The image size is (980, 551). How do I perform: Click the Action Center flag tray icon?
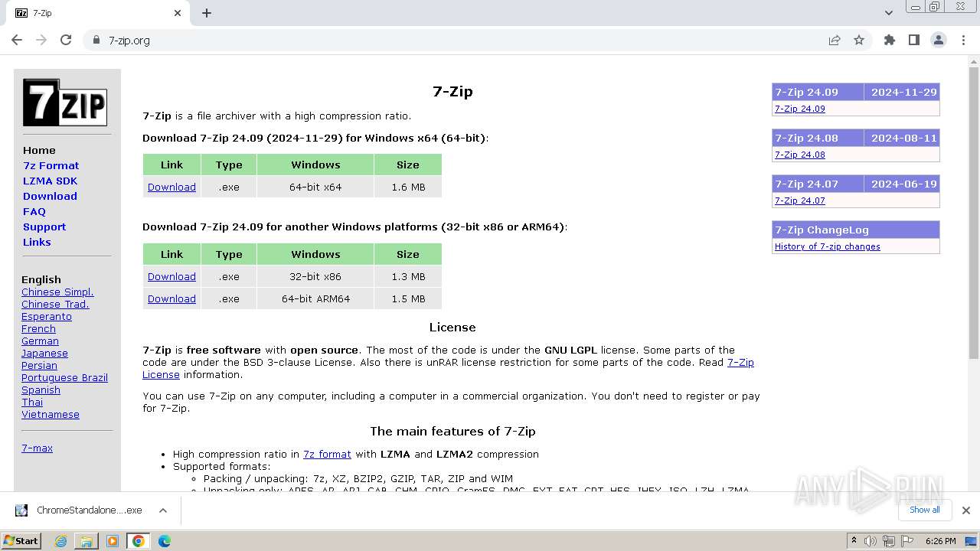[907, 541]
